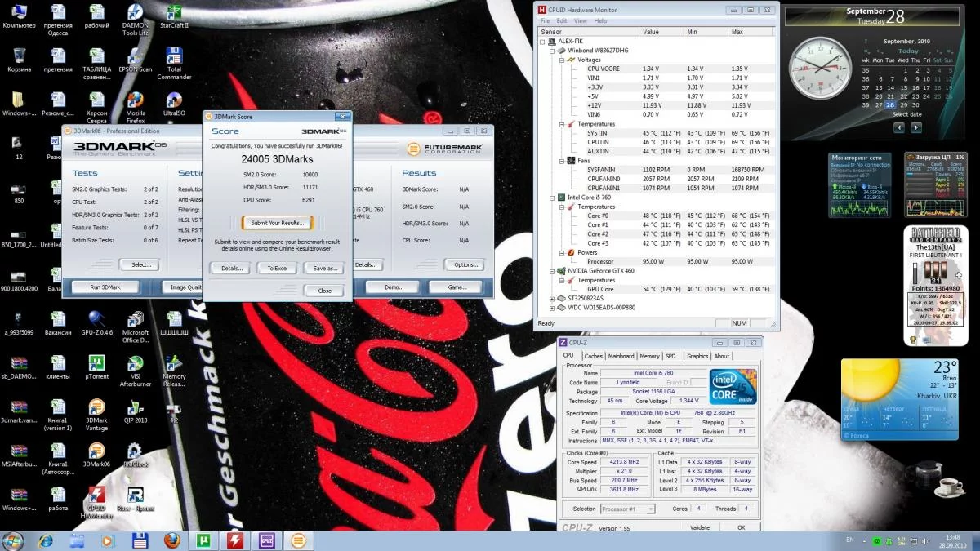Image resolution: width=980 pixels, height=551 pixels.
Task: Click the Demo button in 3DMark06
Action: [395, 287]
